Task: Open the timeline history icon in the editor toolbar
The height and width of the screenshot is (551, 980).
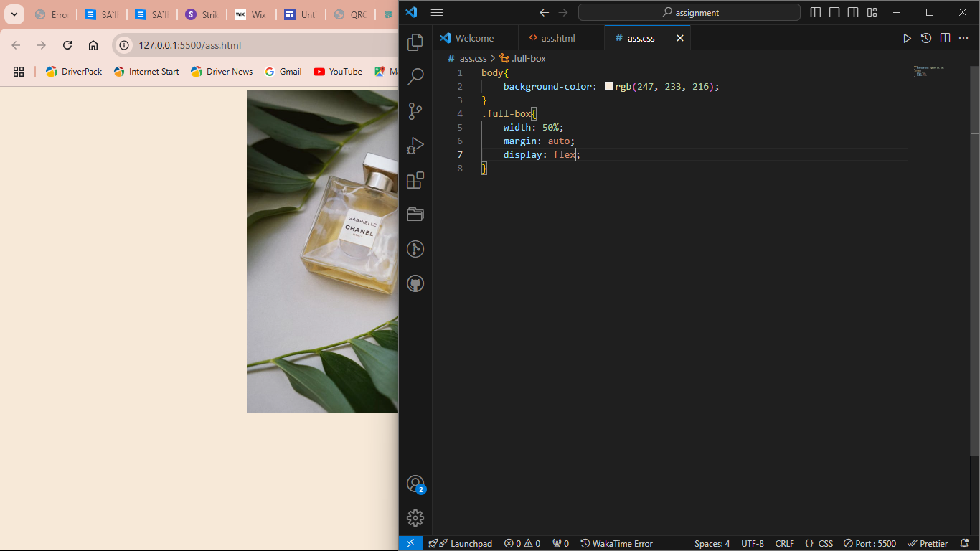Action: [x=926, y=38]
